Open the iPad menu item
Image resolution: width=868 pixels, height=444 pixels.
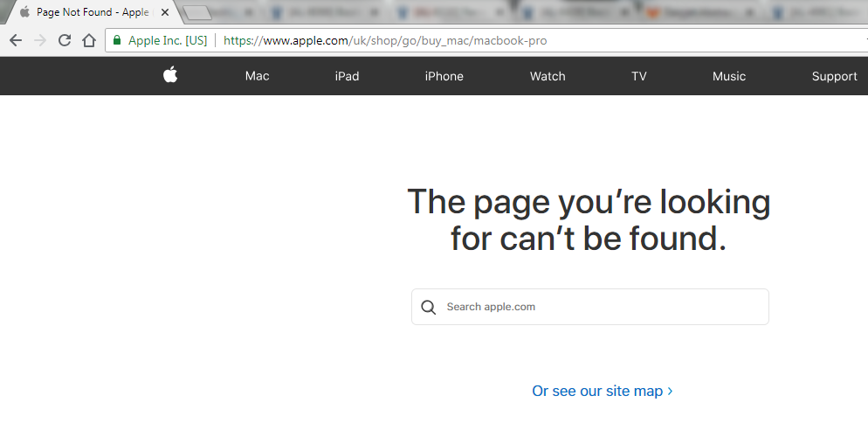tap(347, 77)
